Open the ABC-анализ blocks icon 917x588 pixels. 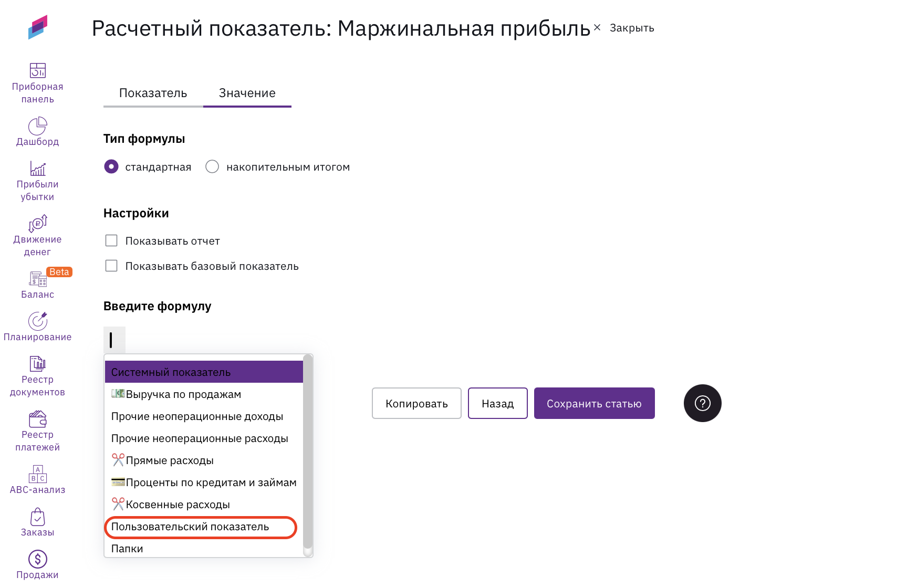pos(38,474)
